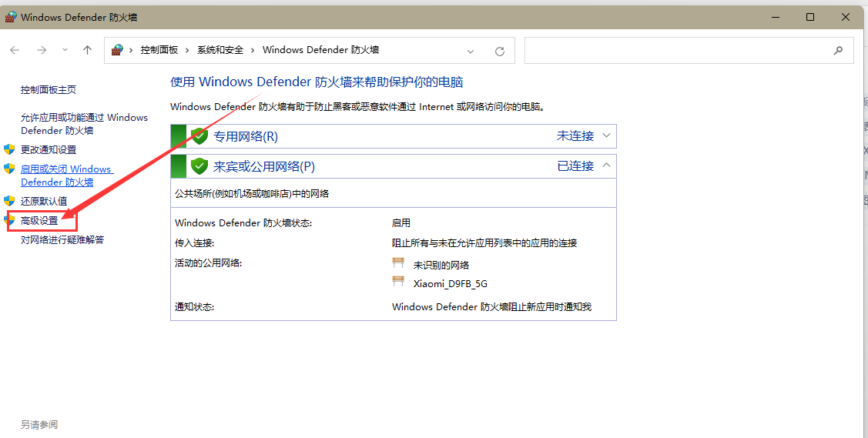The image size is (868, 438).
Task: Expand the 专用网络(R) section
Action: pos(606,135)
